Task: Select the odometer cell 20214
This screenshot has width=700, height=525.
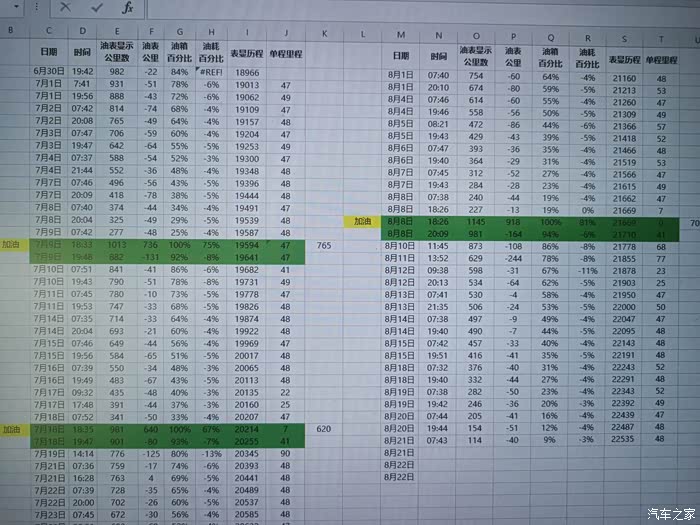Action: pyautogui.click(x=246, y=429)
